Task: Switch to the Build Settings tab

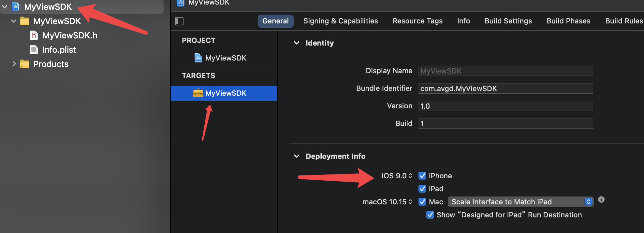Action: coord(508,21)
